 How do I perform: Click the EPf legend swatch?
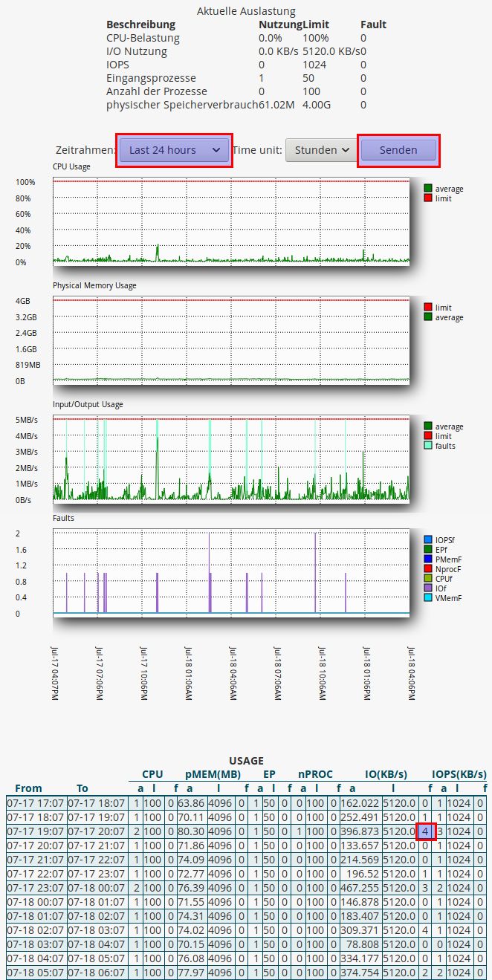pos(428,549)
